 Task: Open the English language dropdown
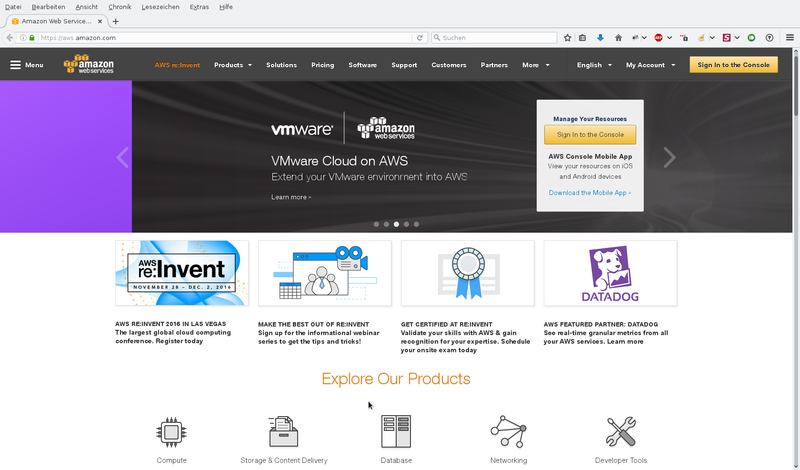[x=594, y=65]
